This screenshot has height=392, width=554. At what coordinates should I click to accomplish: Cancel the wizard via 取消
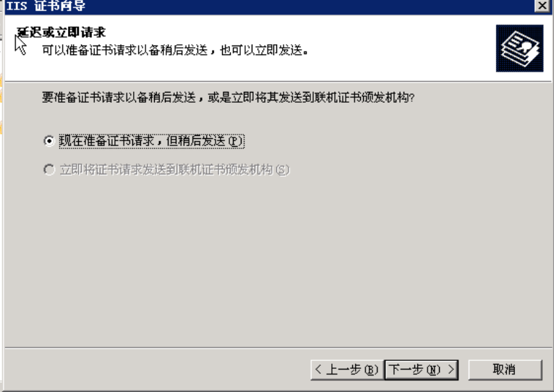pyautogui.click(x=505, y=370)
